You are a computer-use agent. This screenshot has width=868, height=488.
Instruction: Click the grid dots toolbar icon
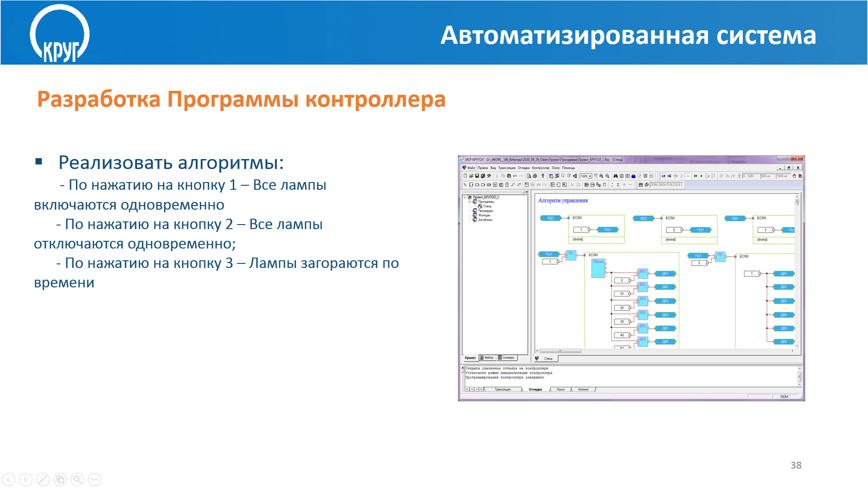[x=627, y=176]
